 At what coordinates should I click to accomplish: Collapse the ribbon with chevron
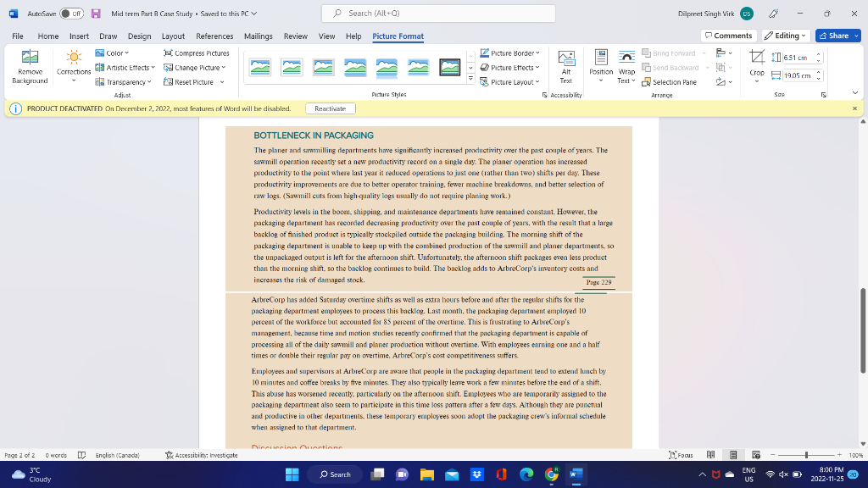tap(854, 93)
